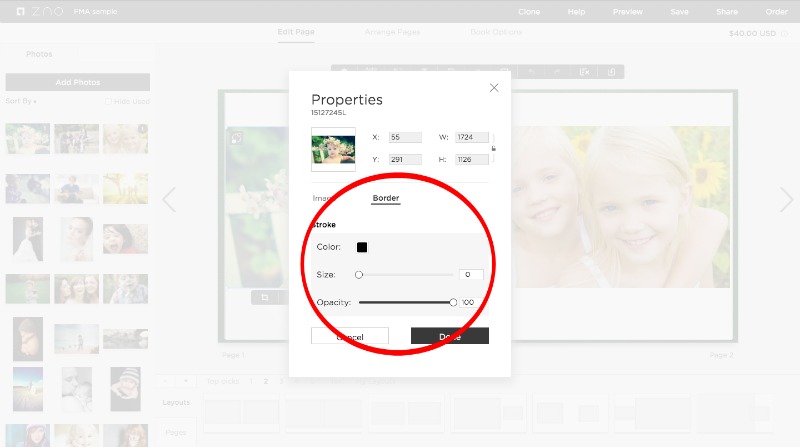This screenshot has height=447, width=800.
Task: Click the X position input field
Action: click(405, 137)
